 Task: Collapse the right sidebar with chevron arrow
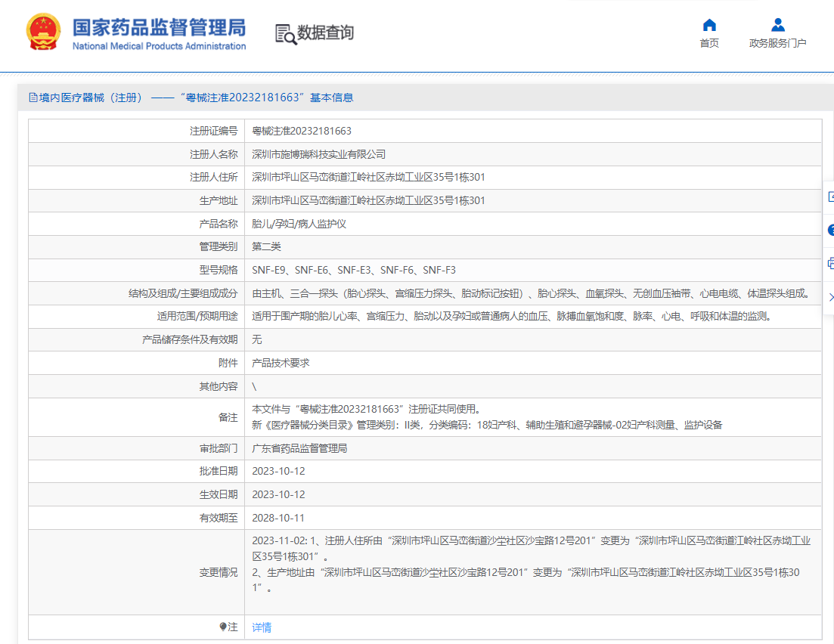click(830, 296)
